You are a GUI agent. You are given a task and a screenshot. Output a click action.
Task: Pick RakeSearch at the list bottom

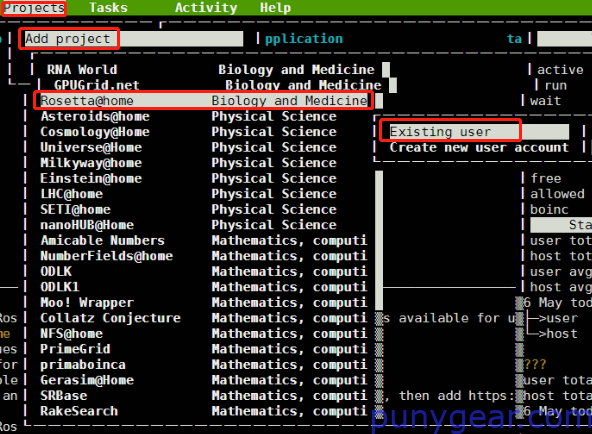tap(204, 411)
